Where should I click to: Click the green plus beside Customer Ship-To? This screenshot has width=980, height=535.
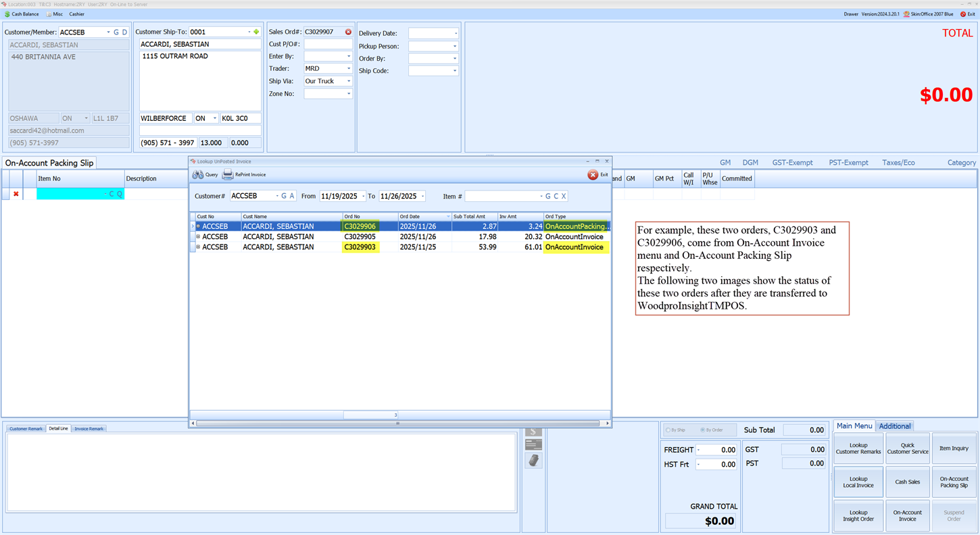pyautogui.click(x=257, y=31)
